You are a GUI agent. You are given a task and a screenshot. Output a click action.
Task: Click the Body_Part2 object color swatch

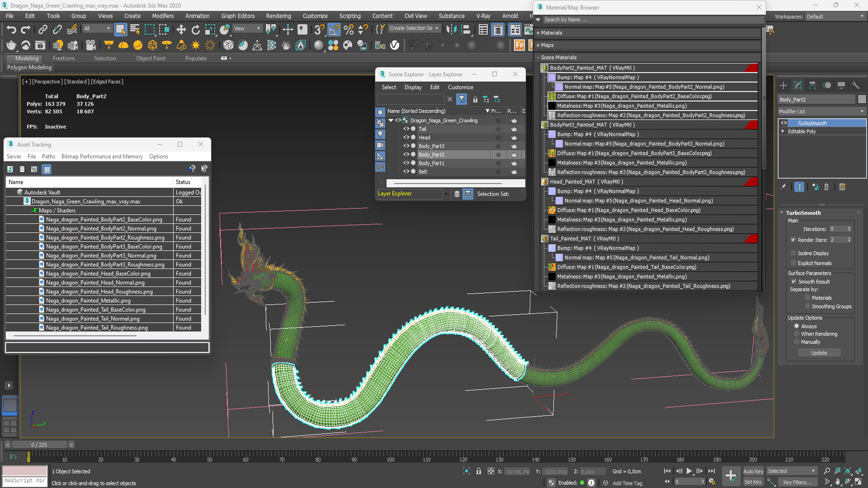click(862, 99)
